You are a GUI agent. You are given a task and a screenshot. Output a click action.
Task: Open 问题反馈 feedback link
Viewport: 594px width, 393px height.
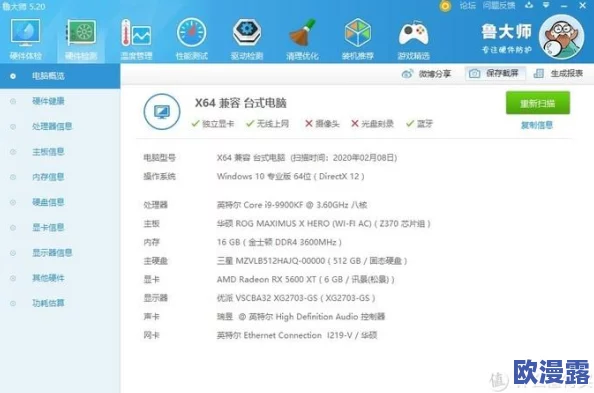pyautogui.click(x=499, y=6)
